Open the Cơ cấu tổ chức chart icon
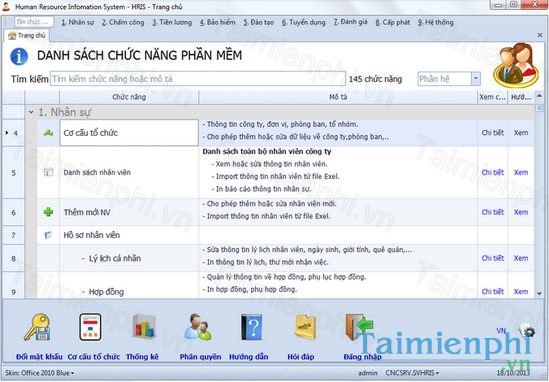Screen dimensions: 549x382 click(x=90, y=327)
